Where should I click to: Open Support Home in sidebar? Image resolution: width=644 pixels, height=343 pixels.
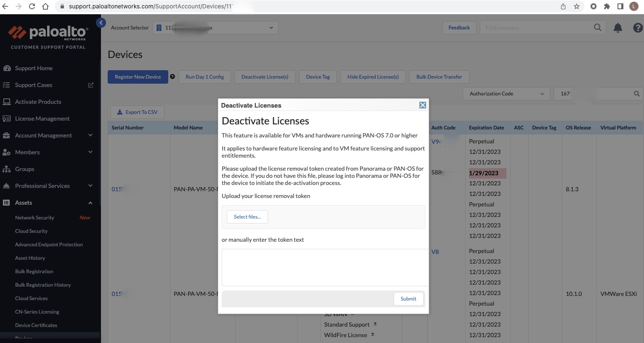click(x=34, y=68)
